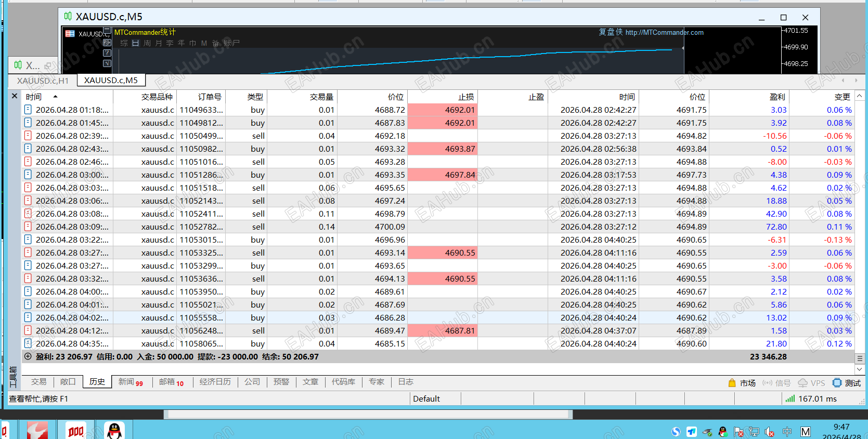Sort history by 类型 type column

click(246, 97)
